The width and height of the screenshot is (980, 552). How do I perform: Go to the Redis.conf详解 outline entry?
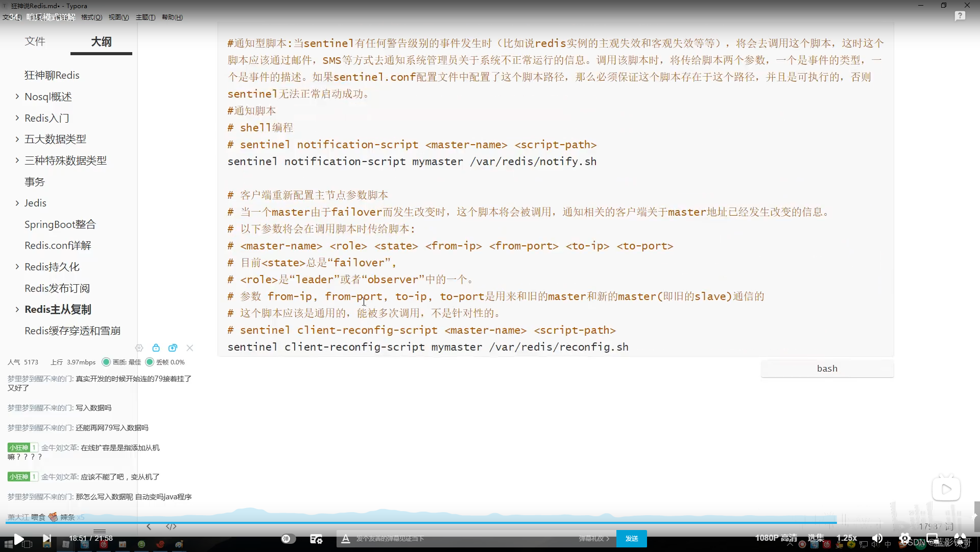[58, 245]
